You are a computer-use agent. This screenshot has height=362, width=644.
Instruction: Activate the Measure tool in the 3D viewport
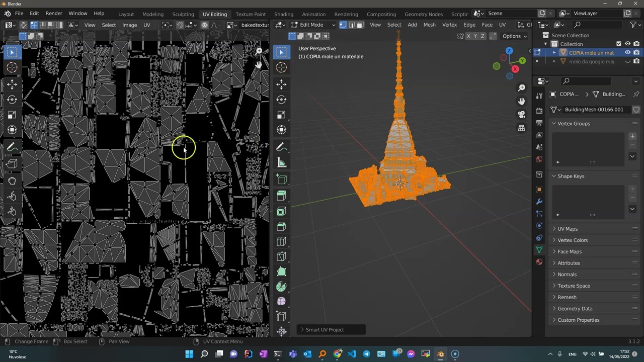(x=281, y=162)
